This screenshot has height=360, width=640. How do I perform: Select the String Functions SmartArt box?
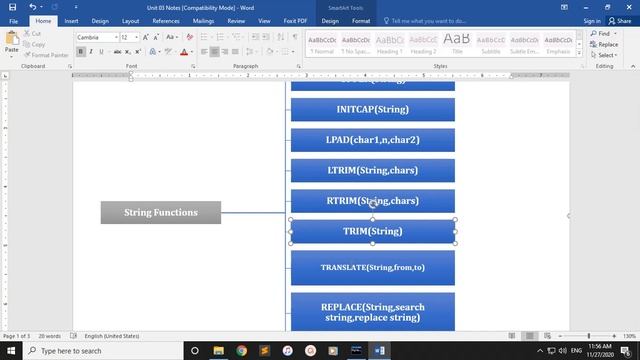(161, 212)
